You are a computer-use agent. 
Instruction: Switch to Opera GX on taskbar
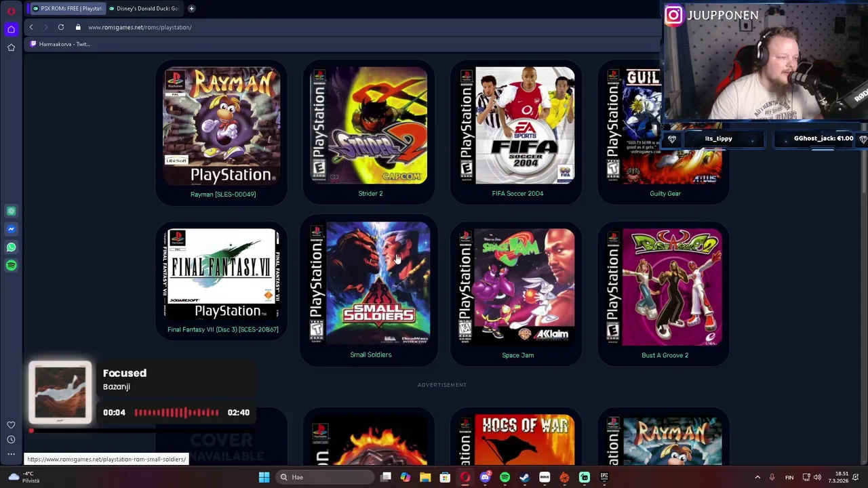[x=465, y=477]
